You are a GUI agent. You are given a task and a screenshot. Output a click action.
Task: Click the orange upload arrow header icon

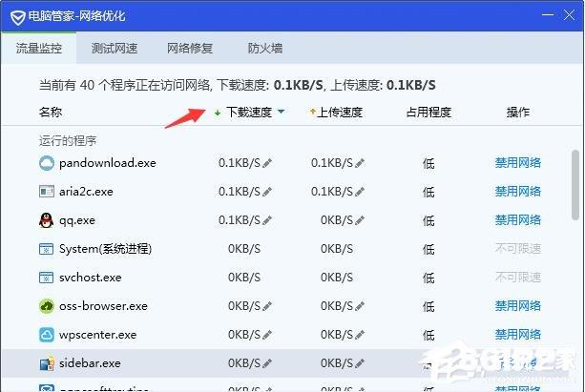click(313, 112)
